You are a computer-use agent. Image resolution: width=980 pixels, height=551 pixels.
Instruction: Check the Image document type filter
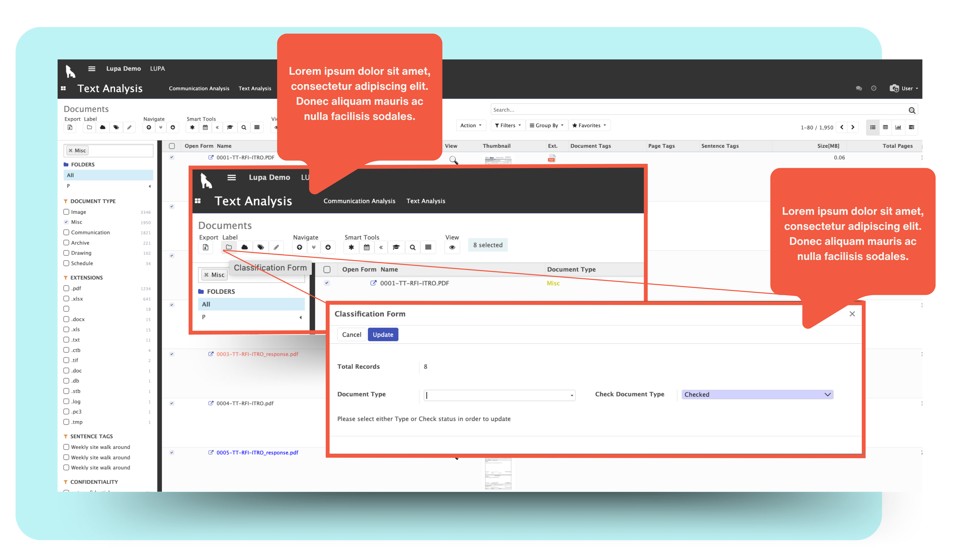(x=66, y=212)
